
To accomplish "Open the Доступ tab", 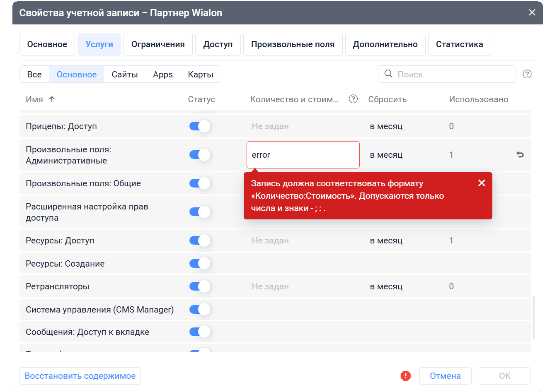I will pyautogui.click(x=218, y=44).
